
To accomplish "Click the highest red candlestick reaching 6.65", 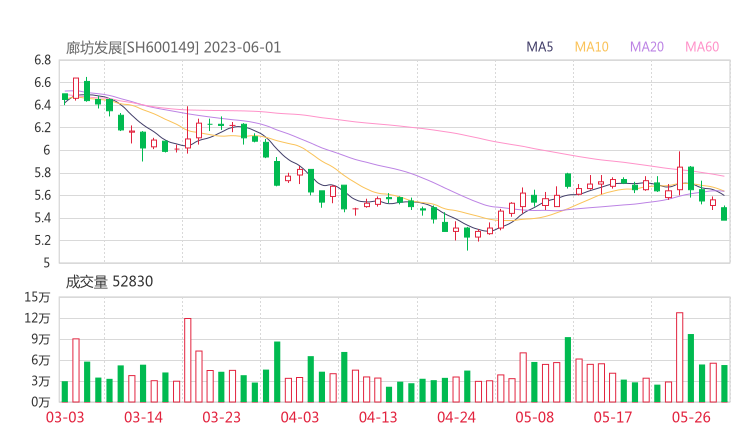I will [76, 88].
